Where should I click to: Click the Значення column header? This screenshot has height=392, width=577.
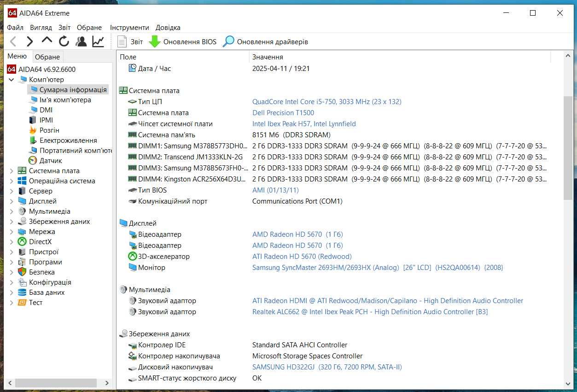(x=400, y=57)
